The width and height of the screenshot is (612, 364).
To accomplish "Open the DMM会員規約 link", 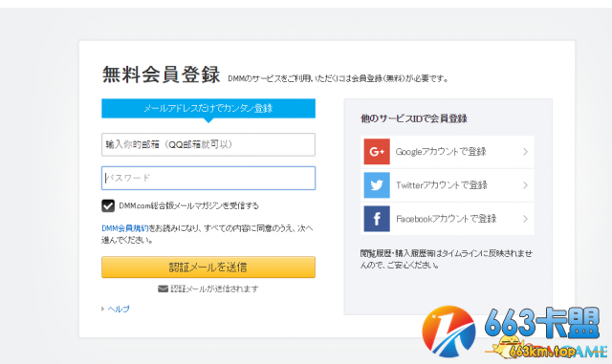I will [125, 228].
